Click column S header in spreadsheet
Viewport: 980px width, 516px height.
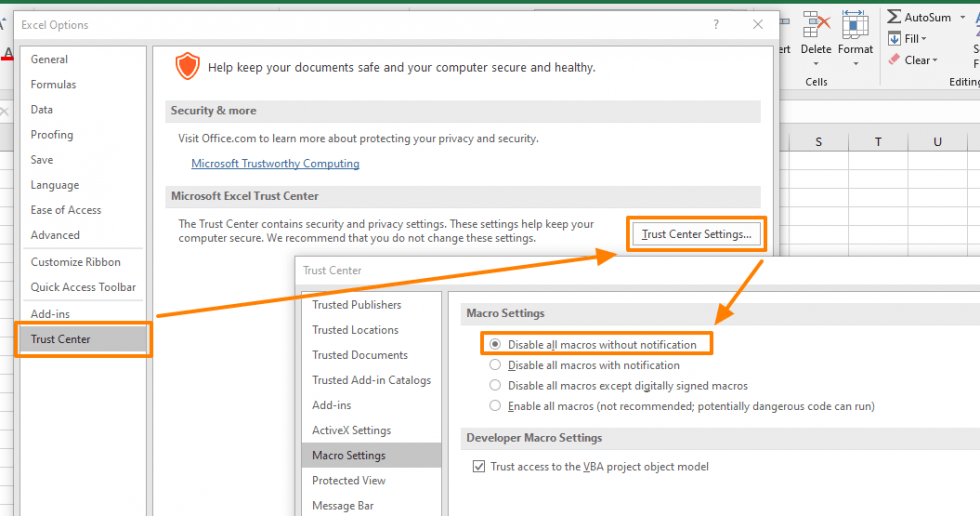tap(819, 142)
